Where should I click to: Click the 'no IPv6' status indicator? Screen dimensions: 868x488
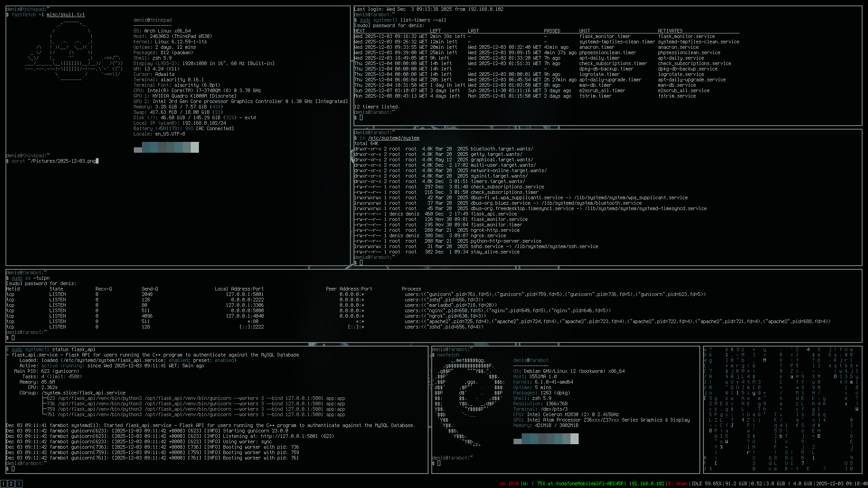pyautogui.click(x=509, y=483)
